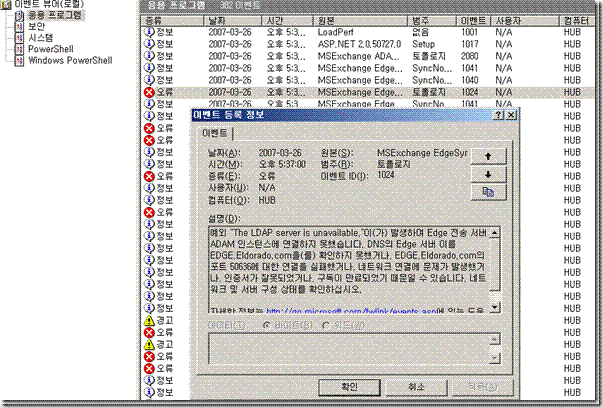Sort list by the 이벤트 column header
This screenshot has width=603, height=408.
tap(473, 20)
